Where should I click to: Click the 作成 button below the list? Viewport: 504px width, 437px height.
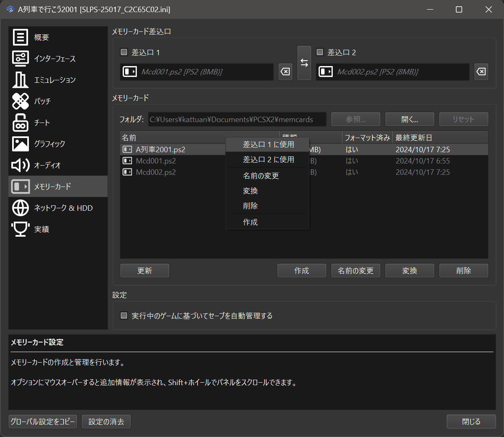pos(302,271)
